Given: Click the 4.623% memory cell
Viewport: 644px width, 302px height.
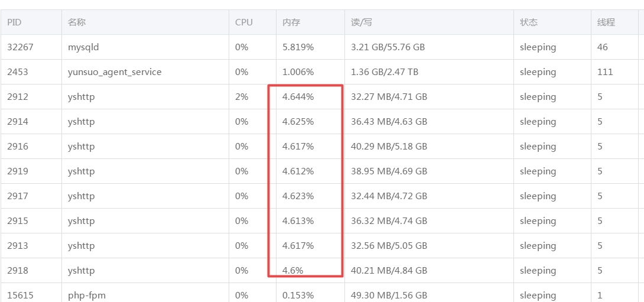Looking at the screenshot, I should coord(298,196).
